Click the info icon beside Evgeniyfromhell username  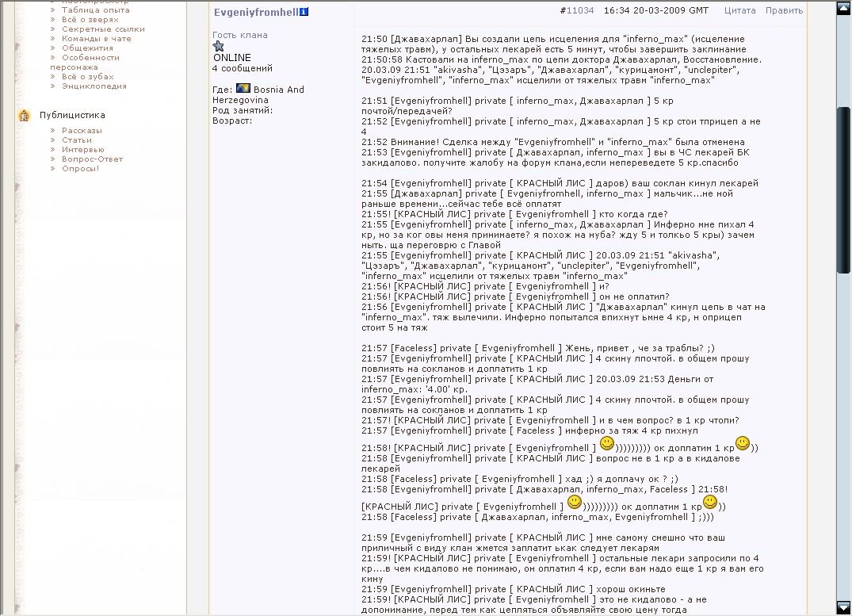[x=304, y=12]
